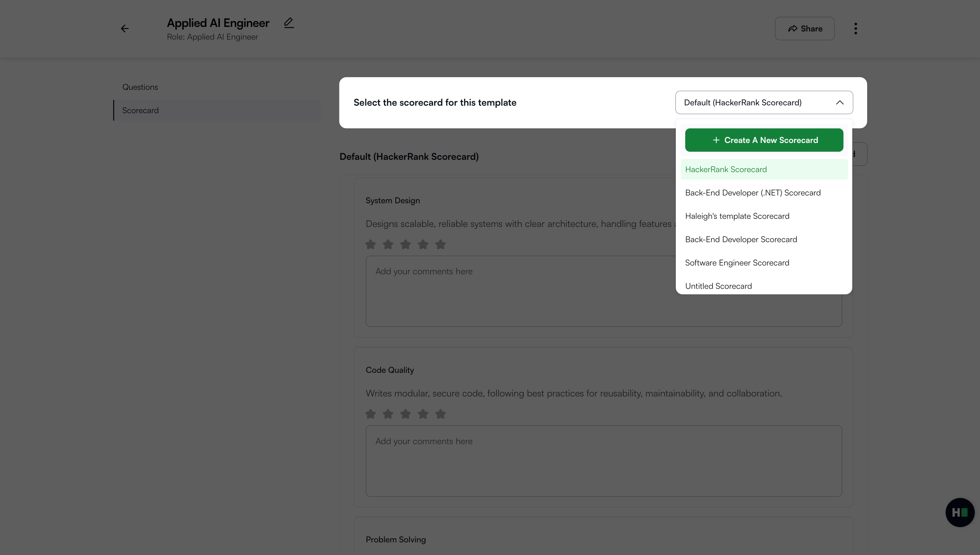Click the Share button

click(804, 29)
